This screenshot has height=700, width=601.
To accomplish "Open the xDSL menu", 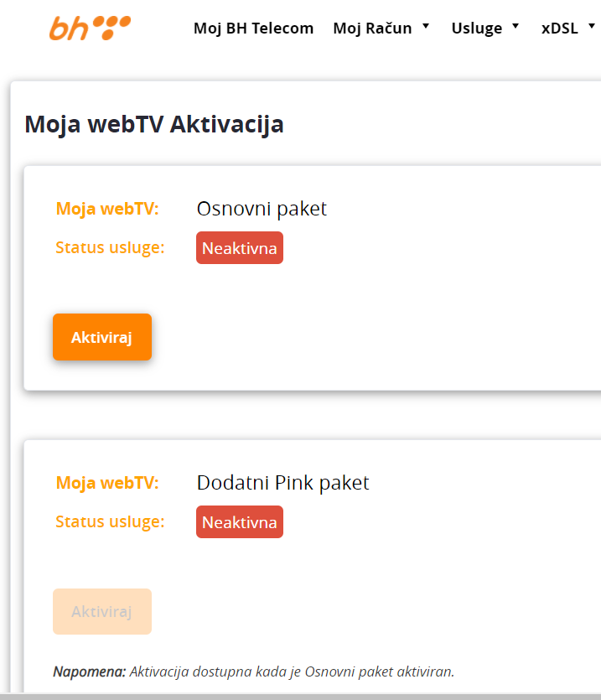I will [x=559, y=29].
